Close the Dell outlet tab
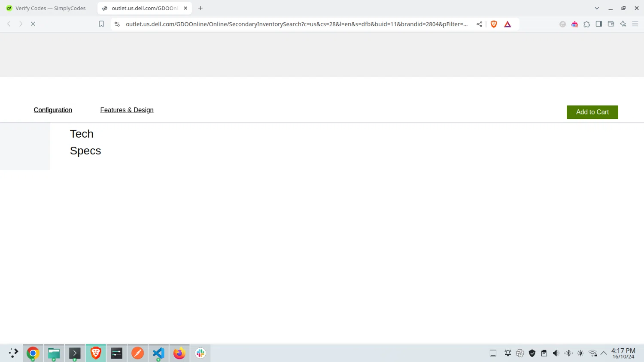 185,8
